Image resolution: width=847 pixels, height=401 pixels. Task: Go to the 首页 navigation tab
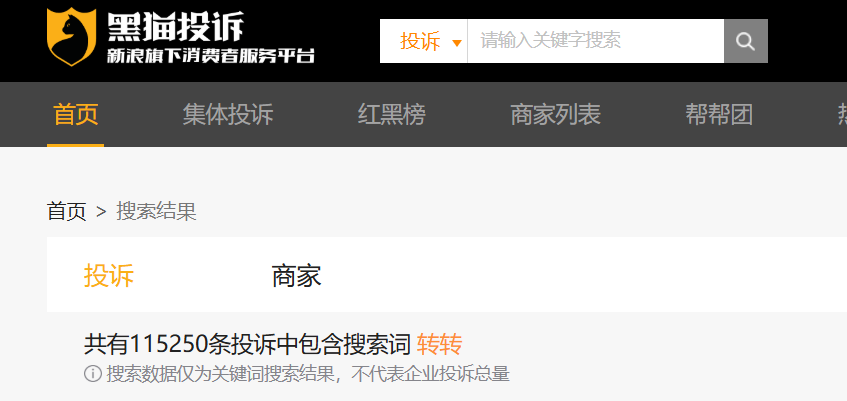coord(76,115)
